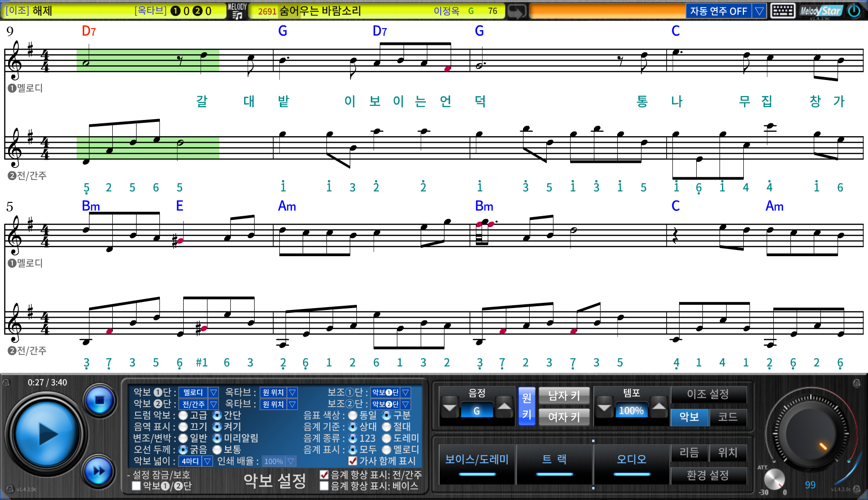Click the song number 2691

click(267, 11)
